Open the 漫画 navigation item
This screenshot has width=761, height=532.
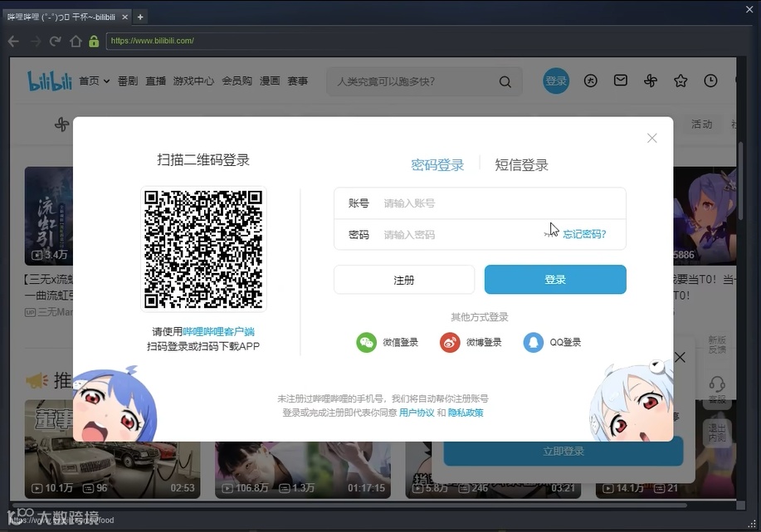tap(270, 81)
